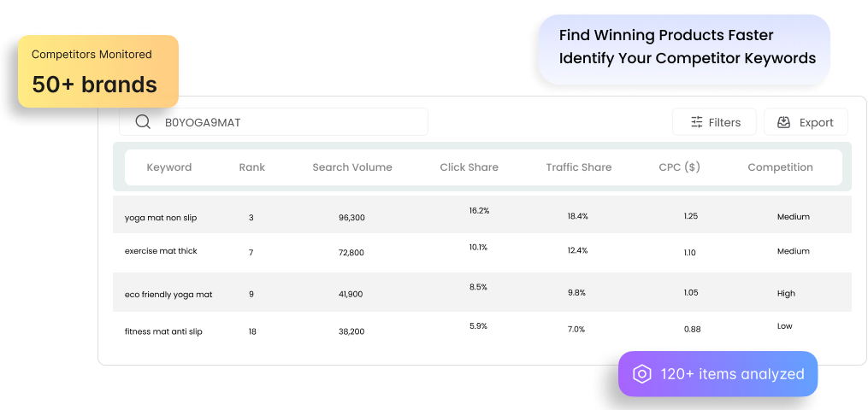Select the 'yoga mat non slip' keyword row
868x410 pixels.
(161, 218)
